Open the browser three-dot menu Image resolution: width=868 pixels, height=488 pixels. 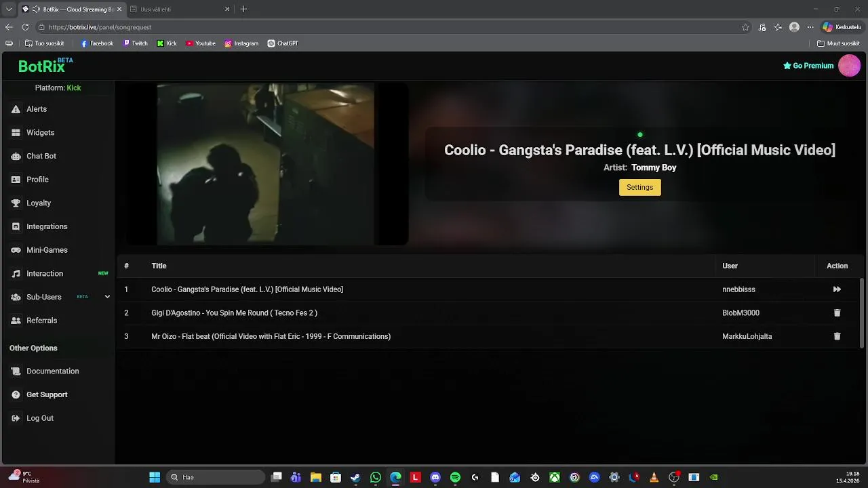810,27
